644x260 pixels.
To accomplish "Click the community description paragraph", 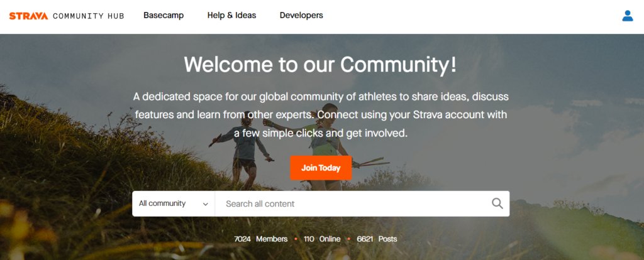I will point(321,115).
